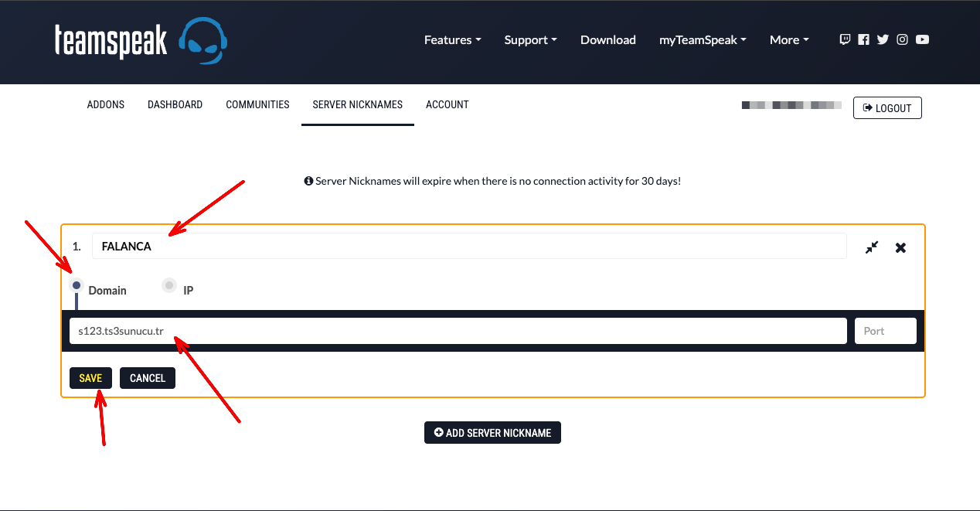
Task: Select the Domain radio button
Action: tap(77, 285)
